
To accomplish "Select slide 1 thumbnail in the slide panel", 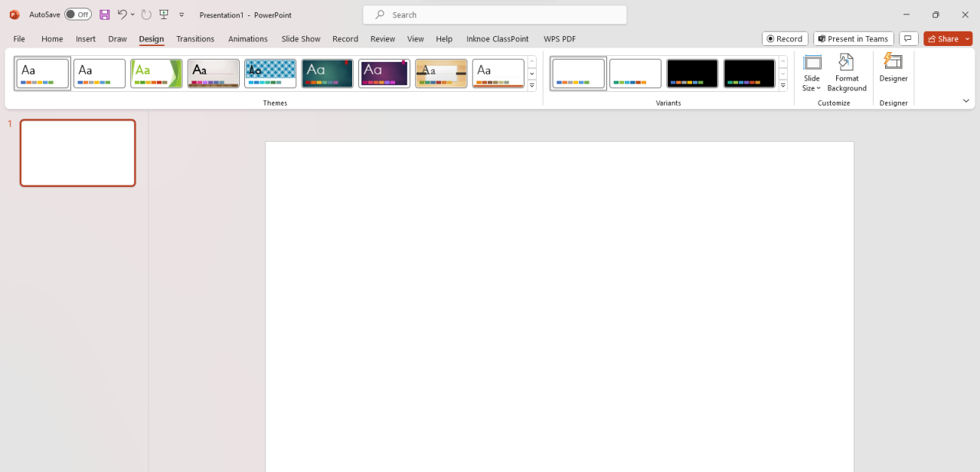I will 77,152.
